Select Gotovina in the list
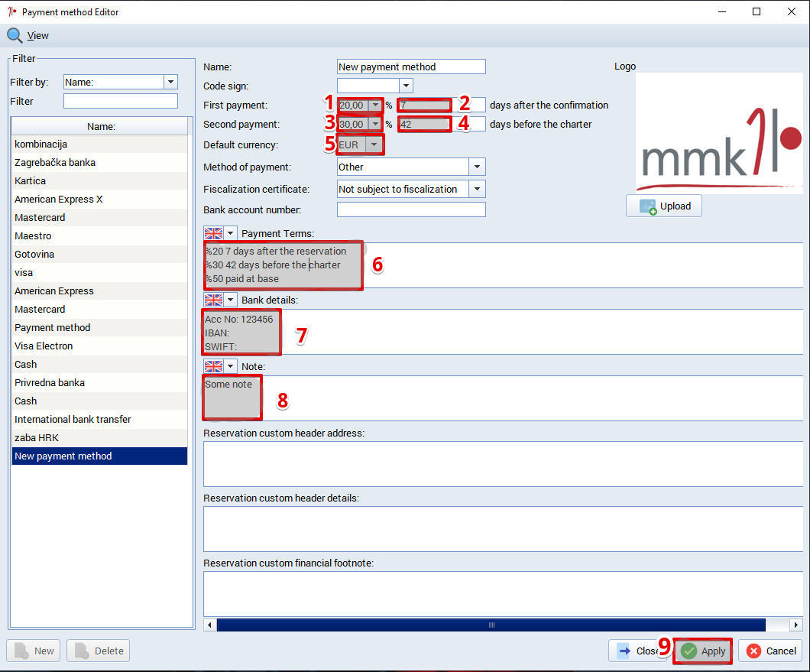 coord(99,255)
